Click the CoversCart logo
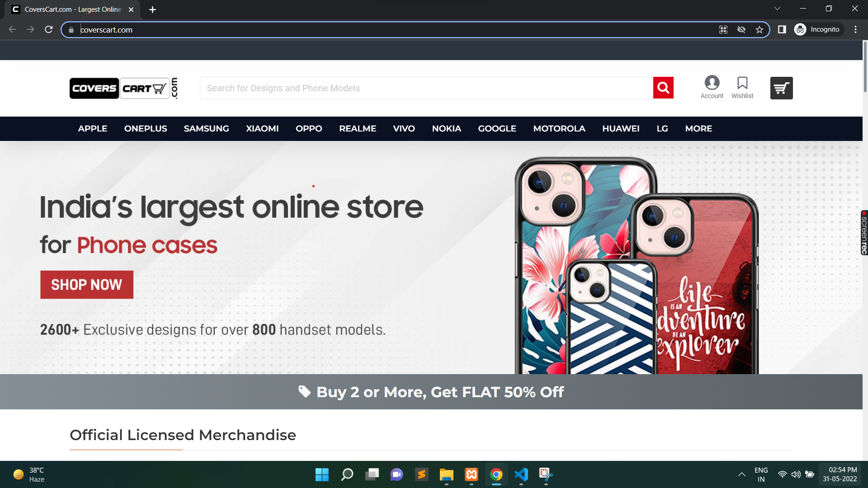The image size is (868, 488). tap(123, 88)
